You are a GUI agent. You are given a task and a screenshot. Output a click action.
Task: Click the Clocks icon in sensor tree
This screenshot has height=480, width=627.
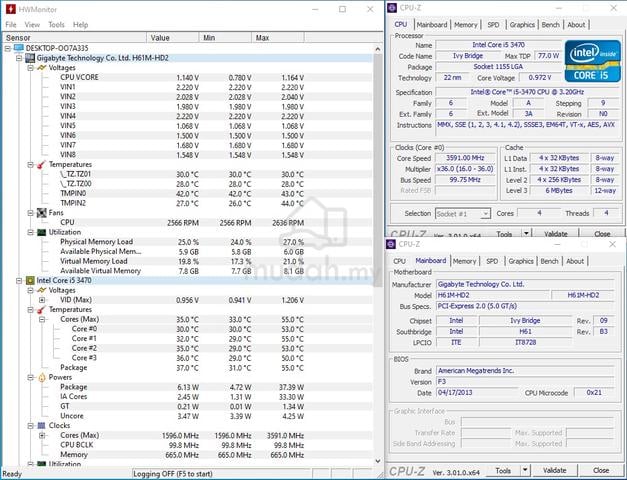[x=42, y=426]
